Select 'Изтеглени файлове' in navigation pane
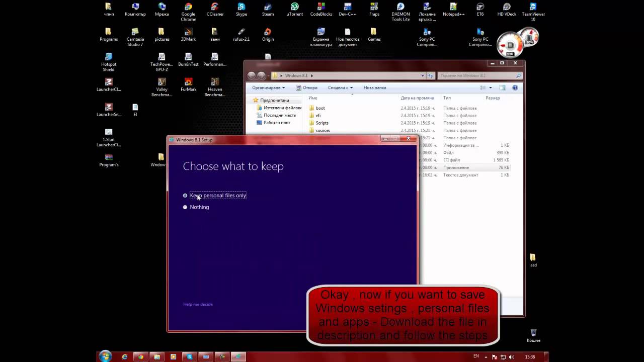The image size is (644, 362). pyautogui.click(x=279, y=108)
